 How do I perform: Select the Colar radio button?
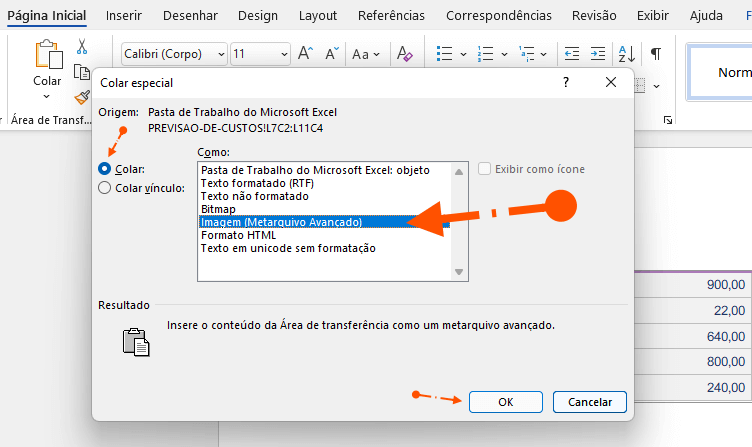pyautogui.click(x=105, y=169)
